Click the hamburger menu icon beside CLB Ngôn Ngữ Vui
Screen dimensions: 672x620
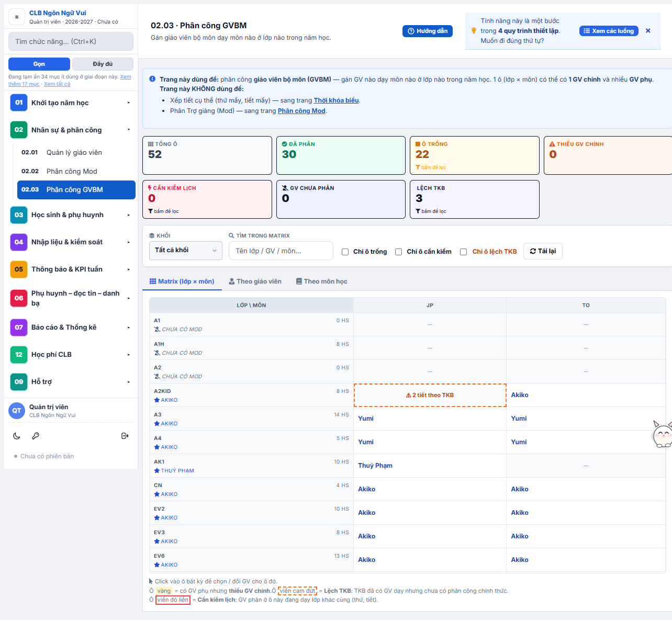point(17,17)
